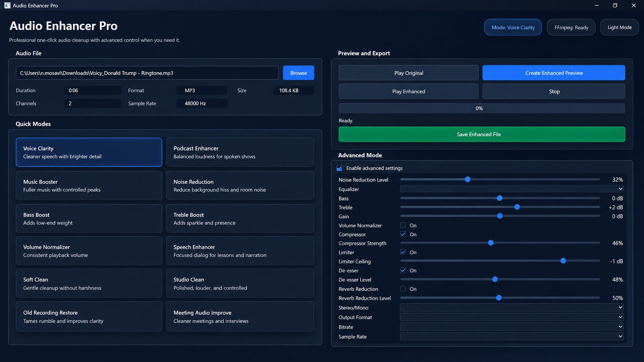Select Meeting Audio Improve mode
The width and height of the screenshot is (644, 362).
coord(240,317)
